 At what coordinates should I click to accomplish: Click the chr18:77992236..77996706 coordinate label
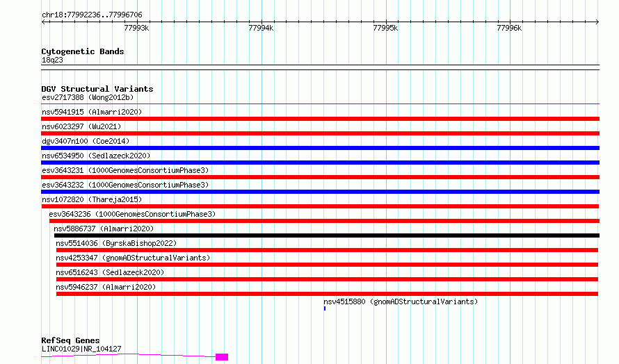(92, 15)
